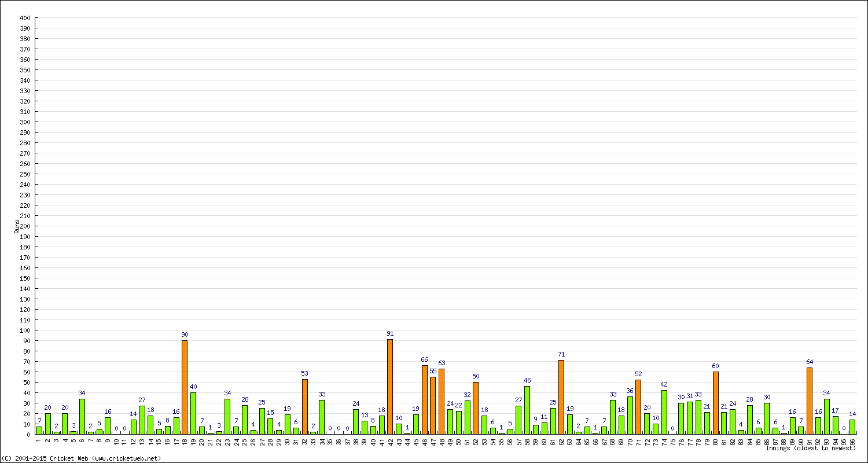Click innings number 96 on the x-axis
868x463 pixels.
852,441
